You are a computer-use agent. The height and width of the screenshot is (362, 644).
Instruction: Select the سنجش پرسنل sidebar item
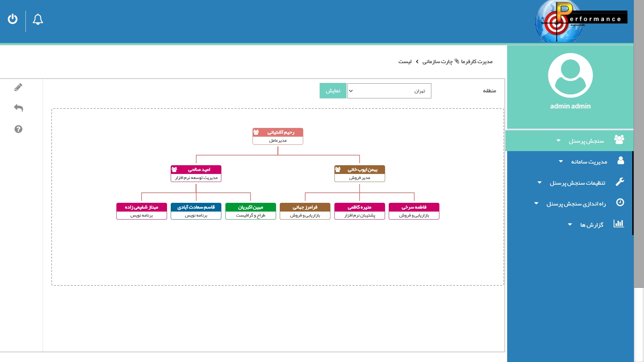586,141
